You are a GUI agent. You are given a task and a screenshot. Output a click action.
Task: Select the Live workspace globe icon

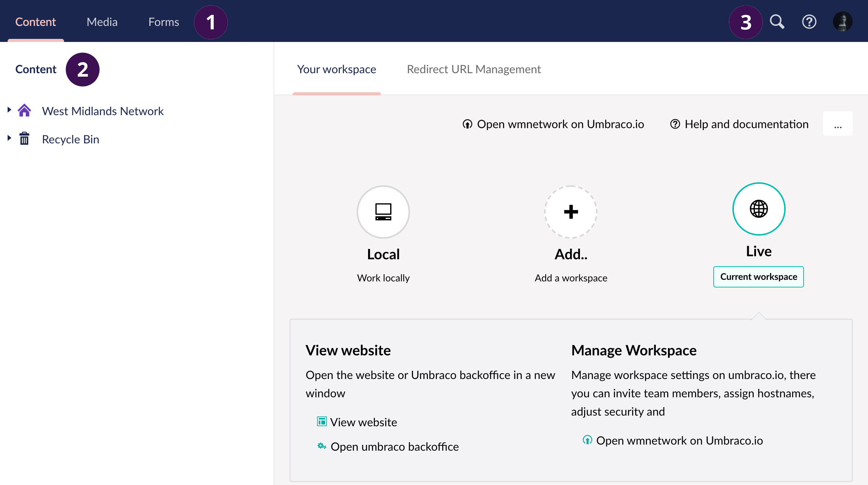(x=759, y=209)
